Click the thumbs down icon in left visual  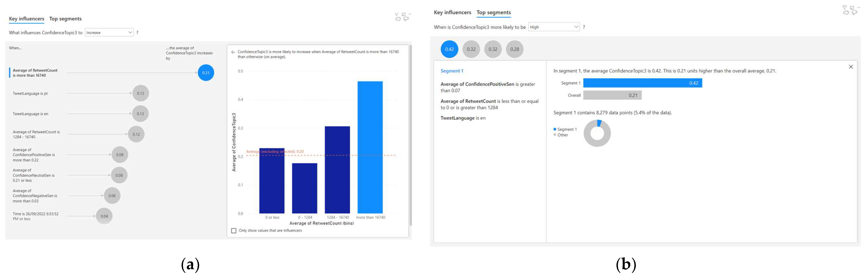406,19
